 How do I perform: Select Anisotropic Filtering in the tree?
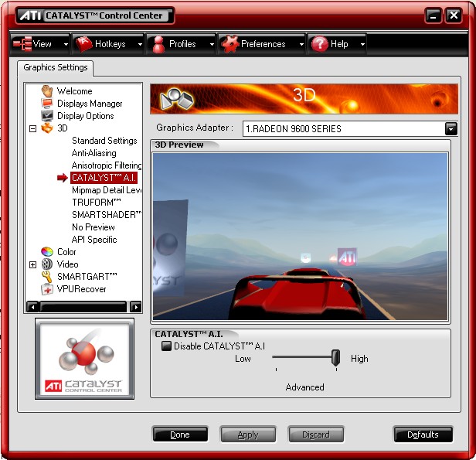point(107,165)
